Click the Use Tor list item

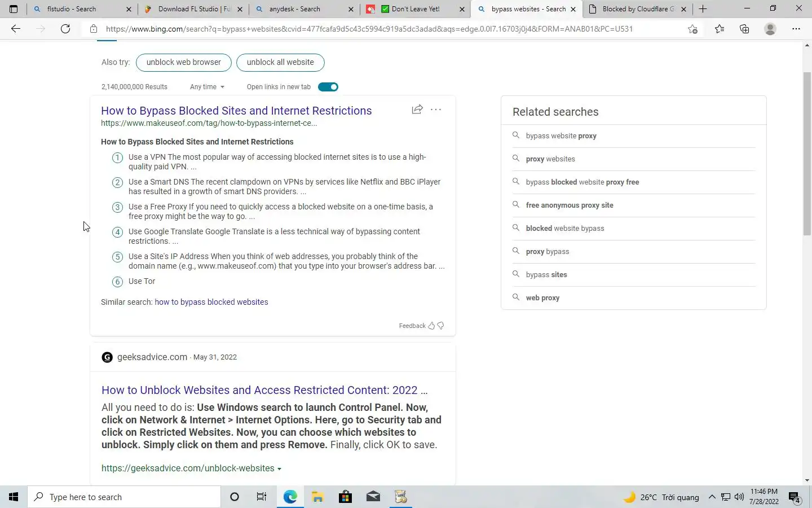tap(142, 281)
